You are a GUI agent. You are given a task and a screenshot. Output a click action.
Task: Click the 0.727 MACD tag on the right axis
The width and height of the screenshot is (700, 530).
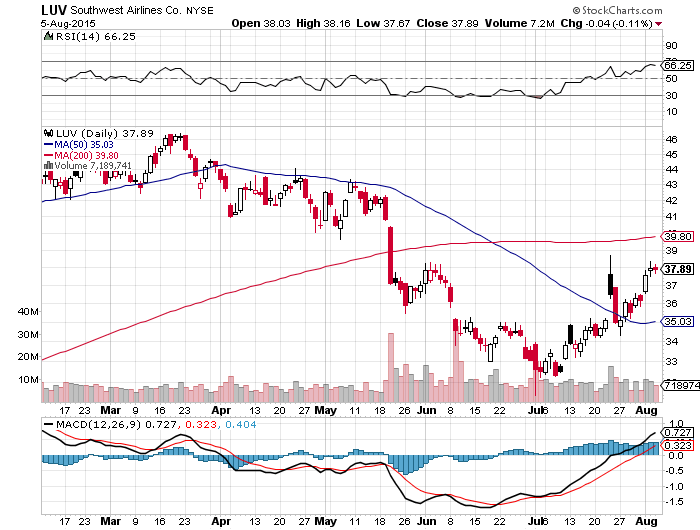[679, 433]
